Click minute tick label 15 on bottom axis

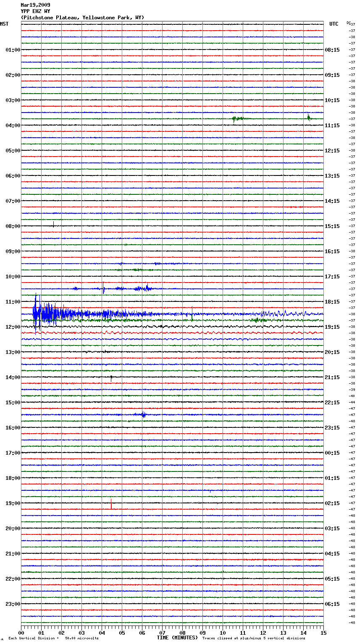[x=323, y=633]
